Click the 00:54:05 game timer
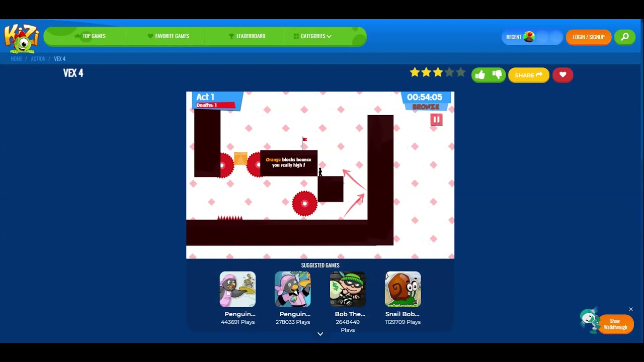644x362 pixels. tap(425, 97)
